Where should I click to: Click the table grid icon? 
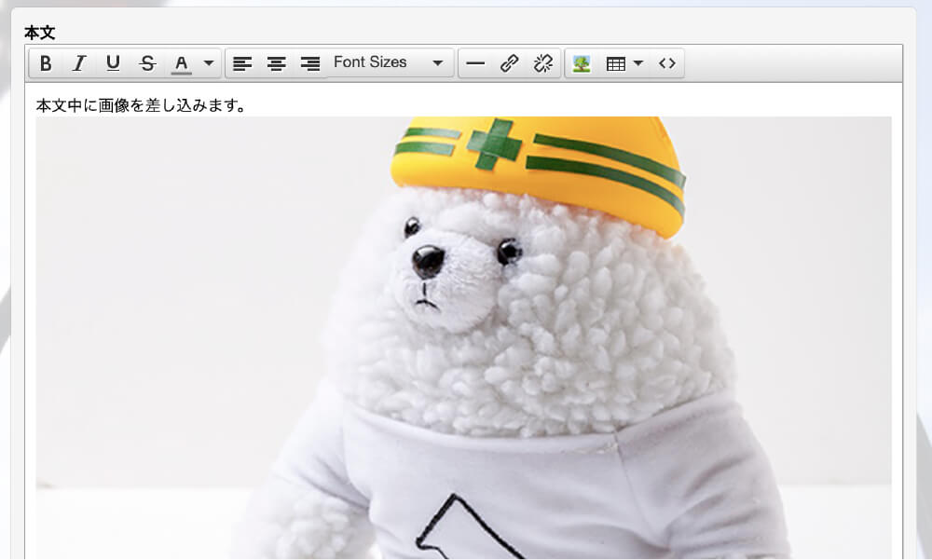615,63
